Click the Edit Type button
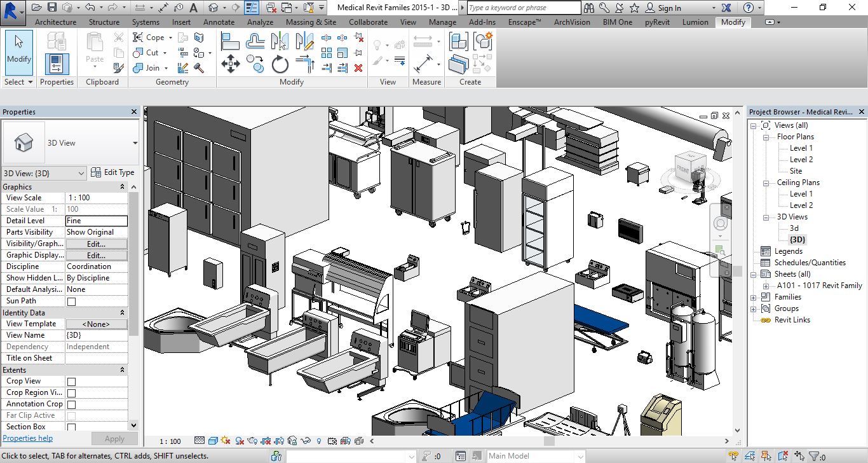868x463 pixels. [x=113, y=172]
